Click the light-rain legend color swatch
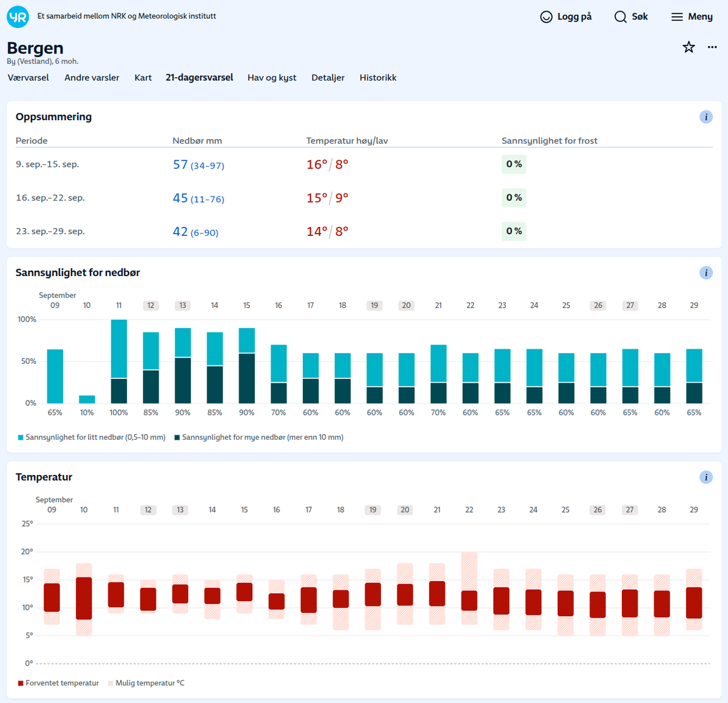Viewport: 728px width, 703px height. coord(21,437)
